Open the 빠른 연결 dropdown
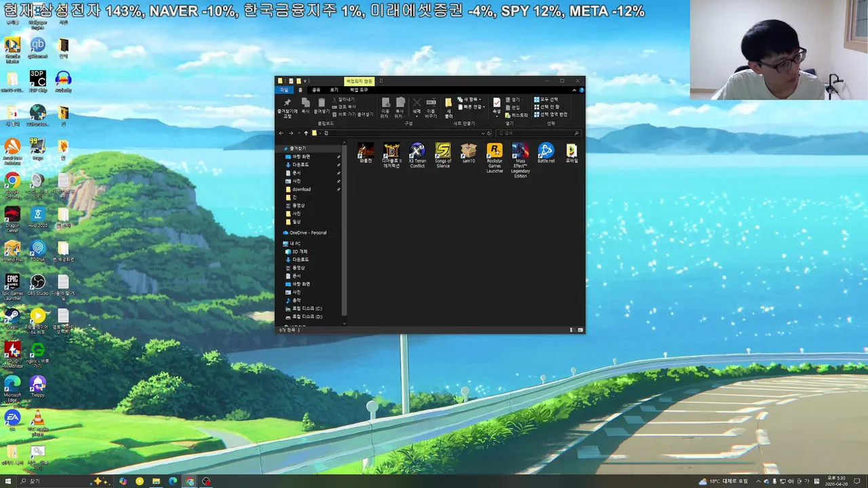The height and width of the screenshot is (488, 868). [471, 106]
